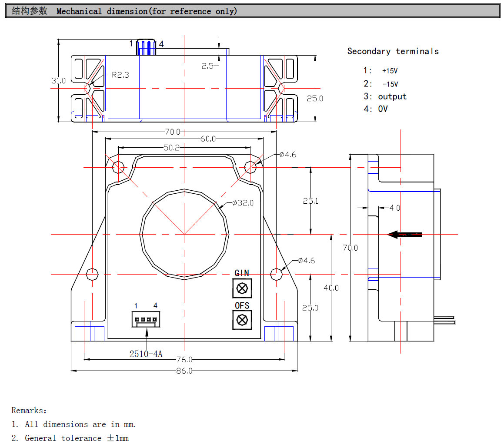Click the connector pins atop the top view
Viewport: 504px width, 447px height.
coord(147,47)
